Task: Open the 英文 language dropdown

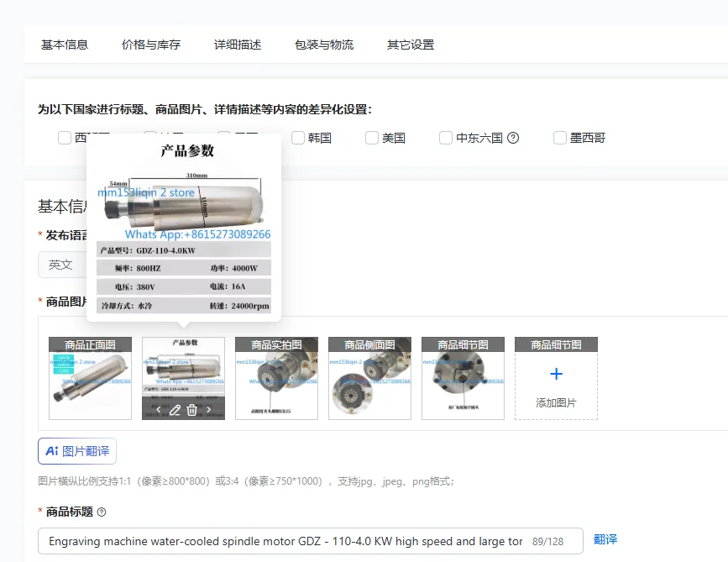Action: pyautogui.click(x=62, y=265)
